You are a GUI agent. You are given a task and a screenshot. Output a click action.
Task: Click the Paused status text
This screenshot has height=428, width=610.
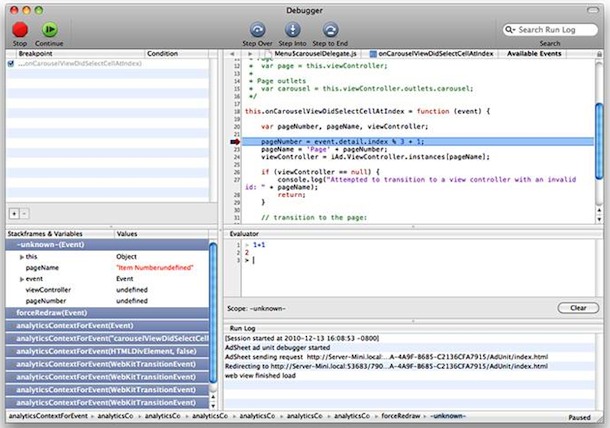pos(579,417)
